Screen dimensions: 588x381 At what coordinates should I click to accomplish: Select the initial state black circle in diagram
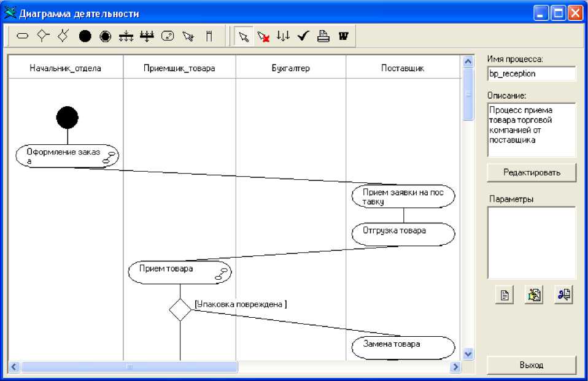pyautogui.click(x=67, y=117)
